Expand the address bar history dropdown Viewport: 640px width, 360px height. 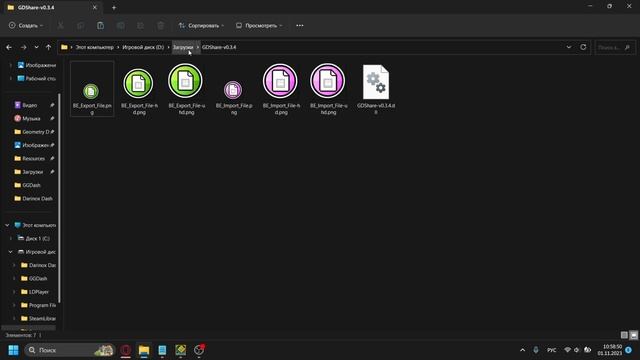click(x=569, y=47)
